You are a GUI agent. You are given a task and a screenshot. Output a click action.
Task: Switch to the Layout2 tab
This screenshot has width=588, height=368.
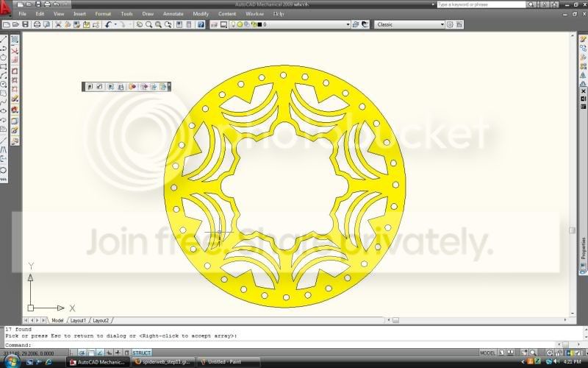(101, 320)
